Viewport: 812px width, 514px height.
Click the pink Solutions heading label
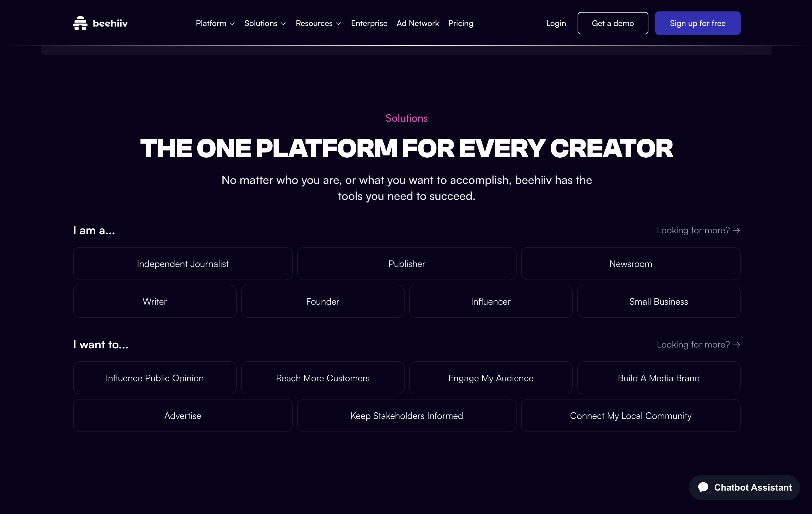(406, 118)
